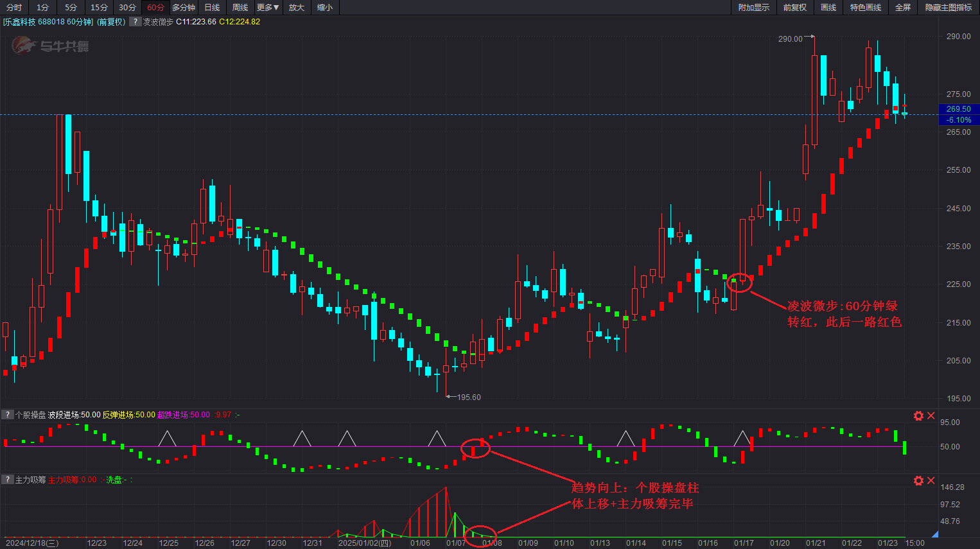Click the 凌波微步 indicator name
Screen dimensions: 980x549
pyautogui.click(x=158, y=22)
